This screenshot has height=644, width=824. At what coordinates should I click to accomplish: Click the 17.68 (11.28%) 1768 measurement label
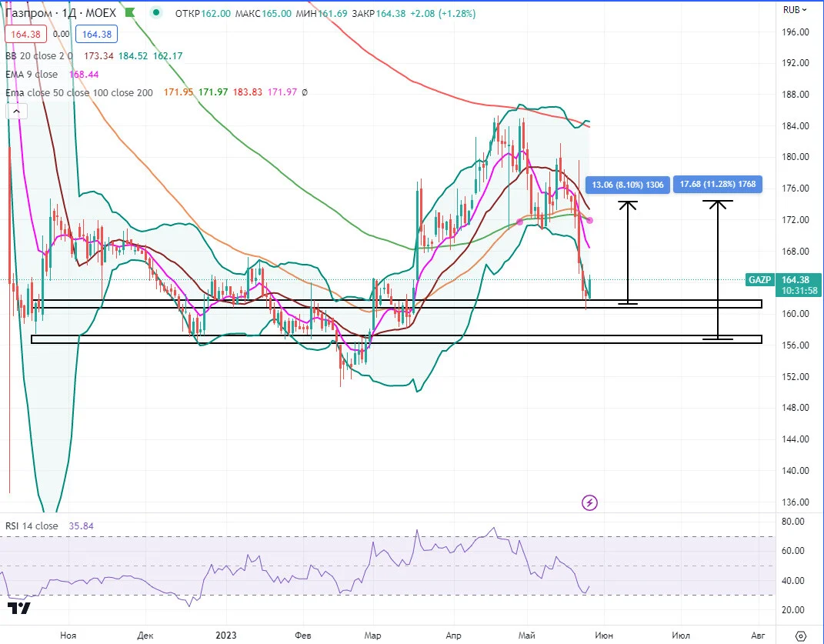click(717, 184)
